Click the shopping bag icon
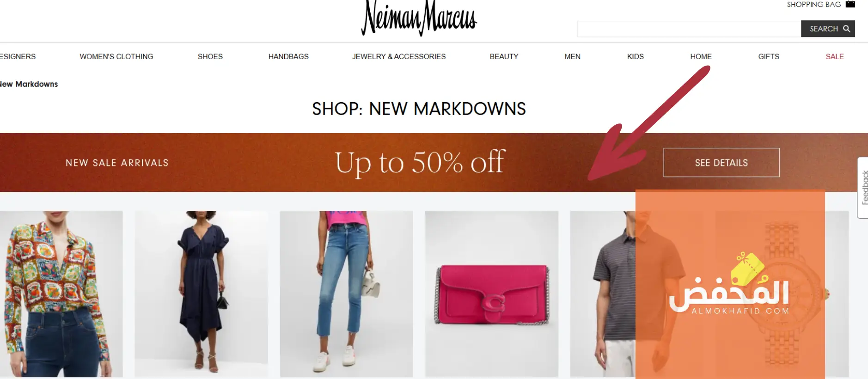 click(850, 4)
